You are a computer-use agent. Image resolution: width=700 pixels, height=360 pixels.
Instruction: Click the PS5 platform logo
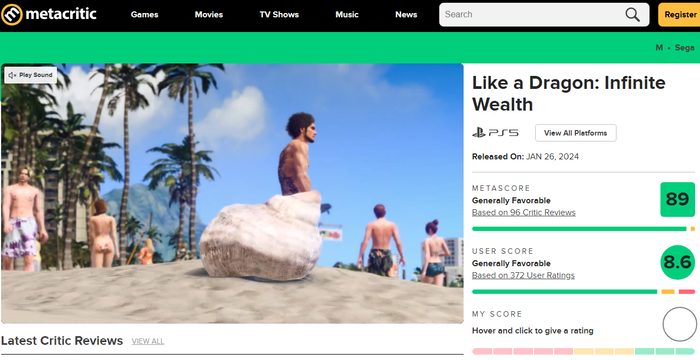(496, 133)
